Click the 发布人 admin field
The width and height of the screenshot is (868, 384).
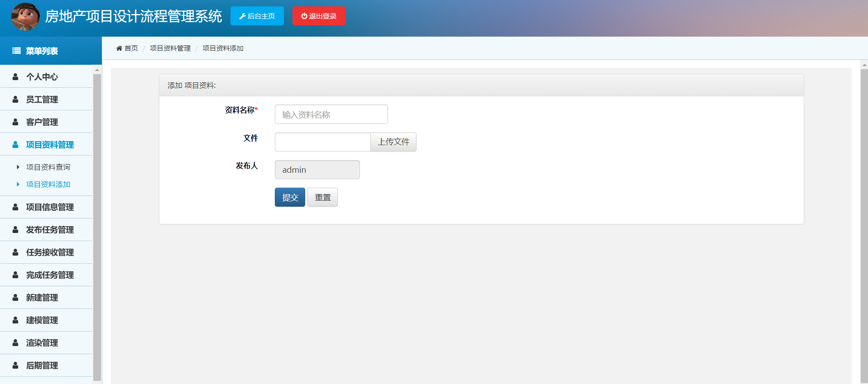click(317, 170)
